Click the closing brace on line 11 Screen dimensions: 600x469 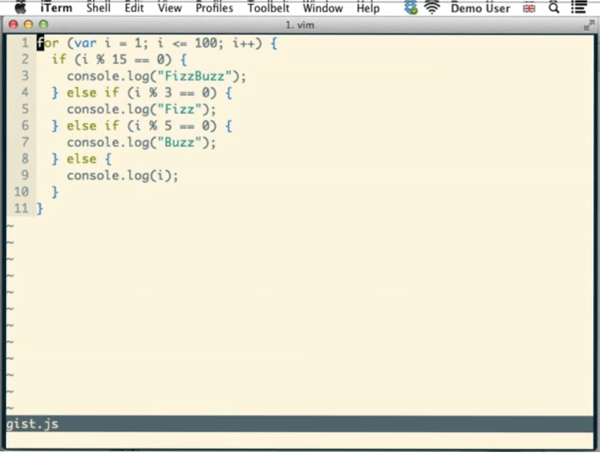[x=40, y=208]
